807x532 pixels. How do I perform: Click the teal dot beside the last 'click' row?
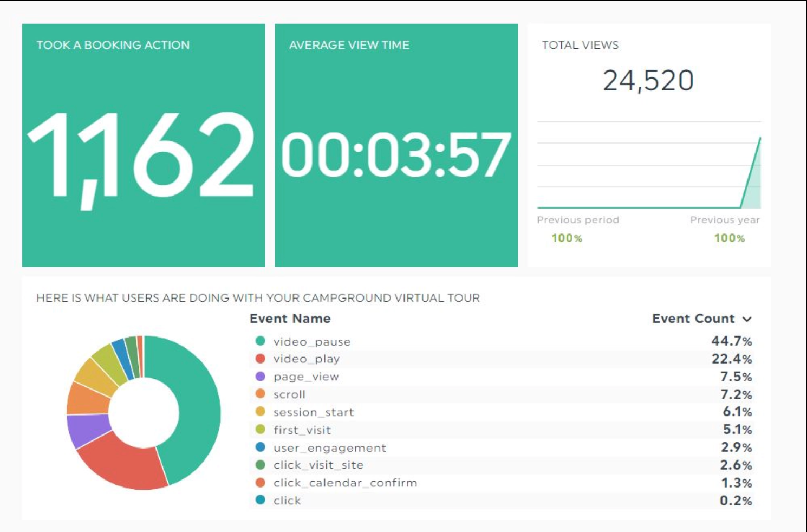(x=261, y=500)
